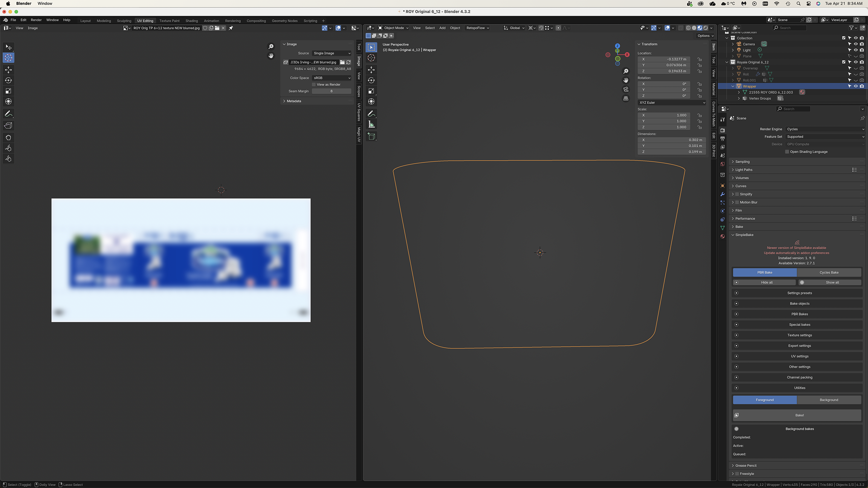Toggle camera view in 3D viewport
Image resolution: width=868 pixels, height=488 pixels.
pyautogui.click(x=626, y=89)
